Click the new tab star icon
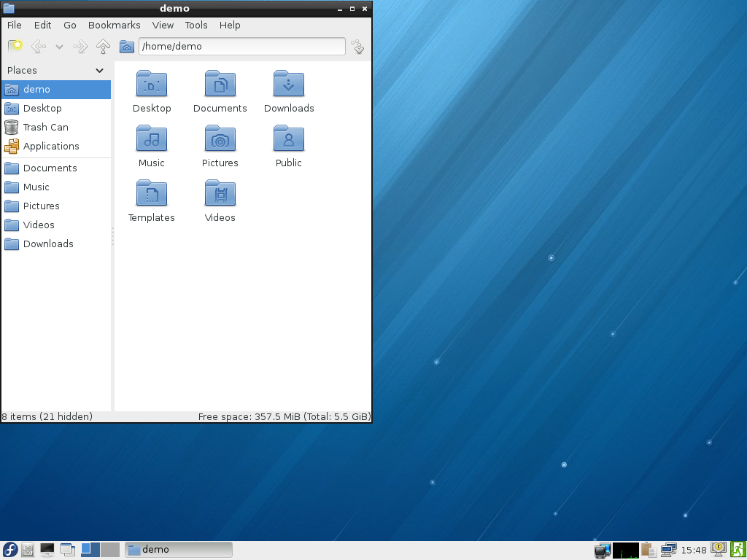The image size is (747, 560). 15,46
